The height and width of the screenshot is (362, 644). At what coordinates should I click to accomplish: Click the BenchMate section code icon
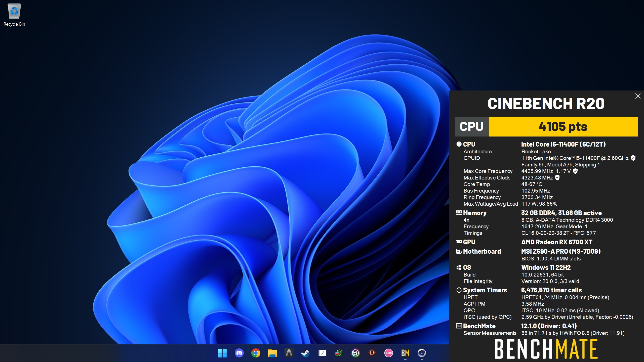tap(459, 326)
